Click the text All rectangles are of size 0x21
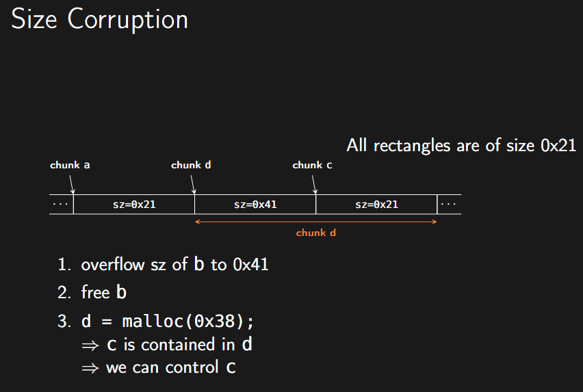The height and width of the screenshot is (392, 583). pyautogui.click(x=461, y=145)
